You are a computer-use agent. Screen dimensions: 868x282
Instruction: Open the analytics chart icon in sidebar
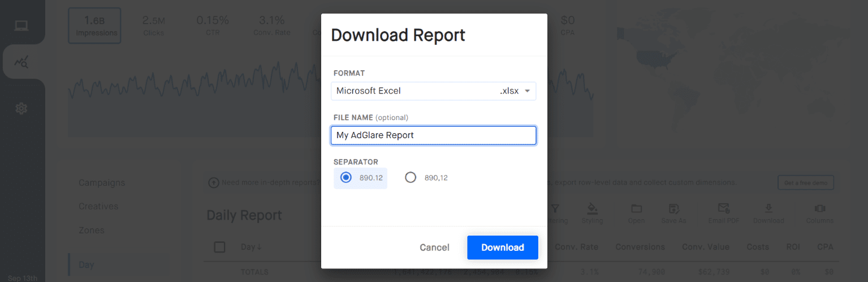point(21,62)
